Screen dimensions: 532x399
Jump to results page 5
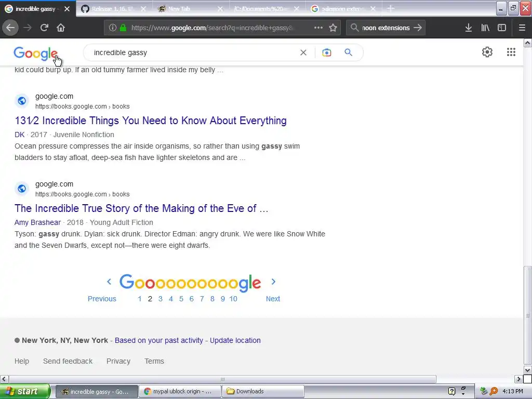point(181,299)
